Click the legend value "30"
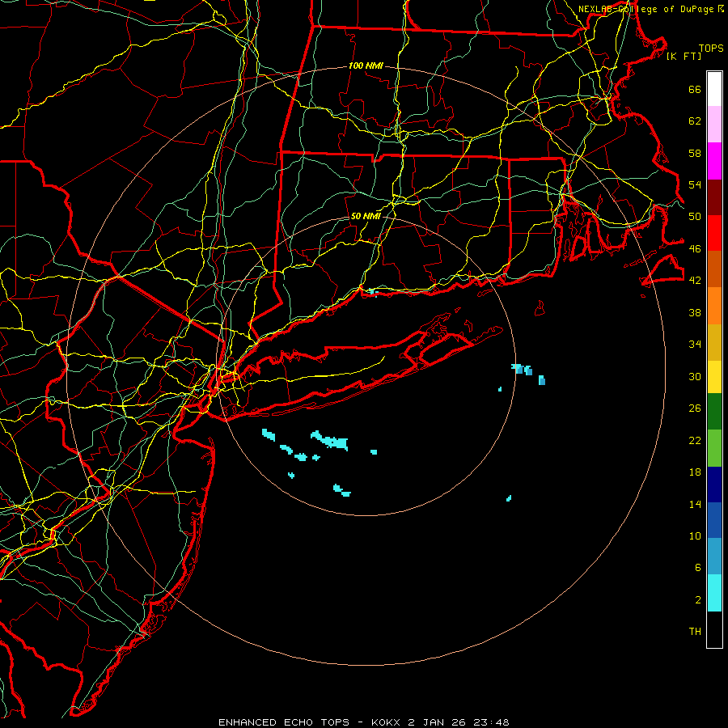 click(695, 376)
